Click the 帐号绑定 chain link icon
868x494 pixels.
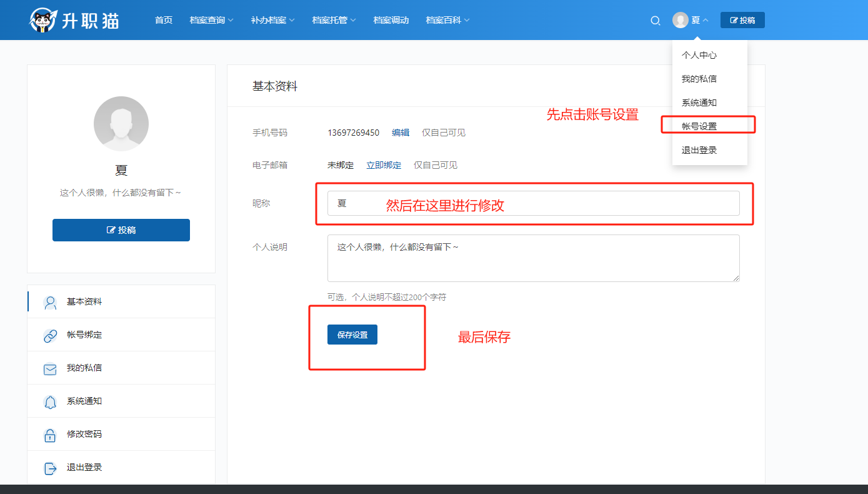click(x=50, y=335)
